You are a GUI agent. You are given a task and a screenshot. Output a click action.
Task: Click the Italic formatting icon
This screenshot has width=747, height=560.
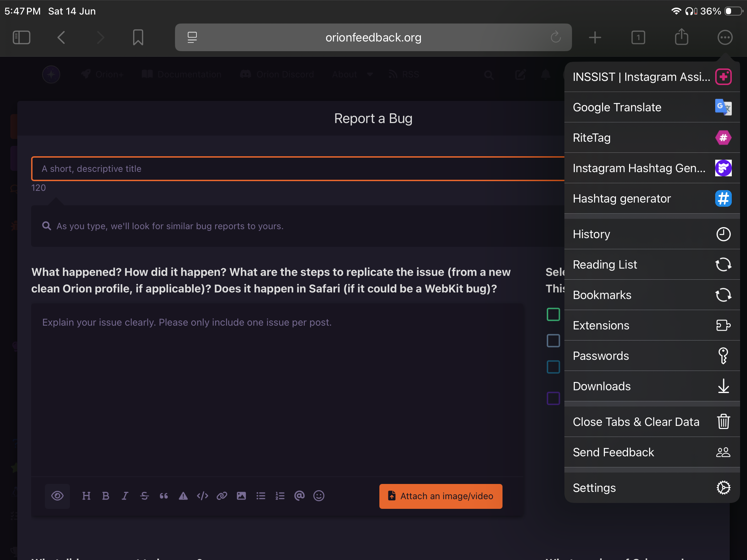(x=125, y=496)
